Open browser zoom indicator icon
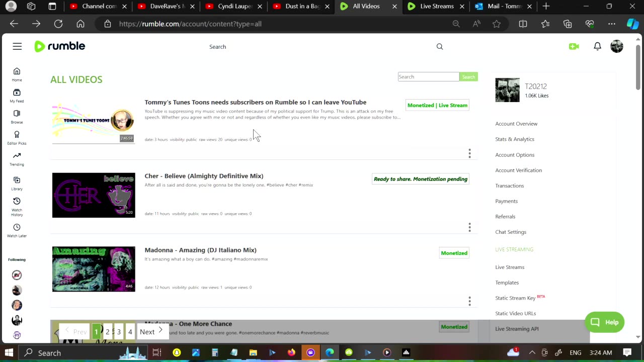This screenshot has width=644, height=362. click(456, 24)
